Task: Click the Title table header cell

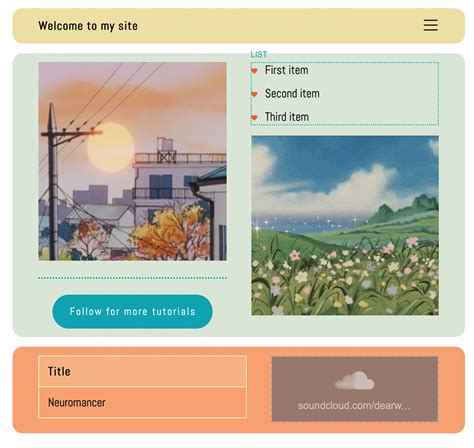Action: pos(143,371)
